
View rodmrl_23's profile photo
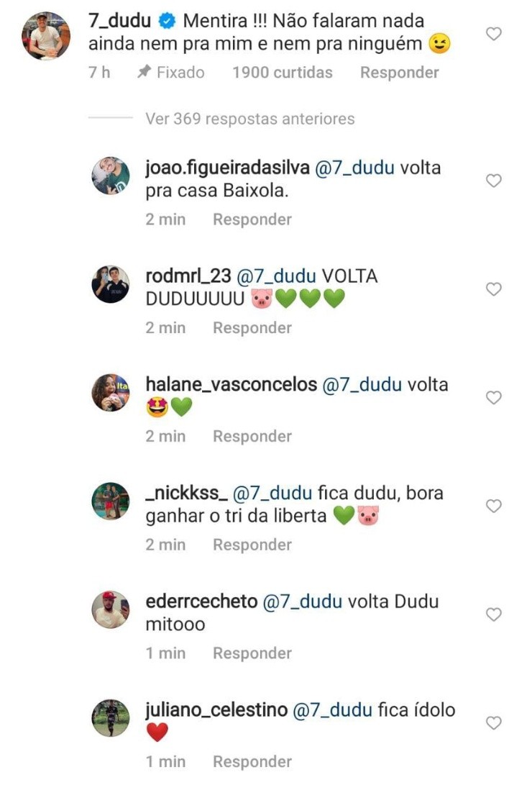coord(111,284)
